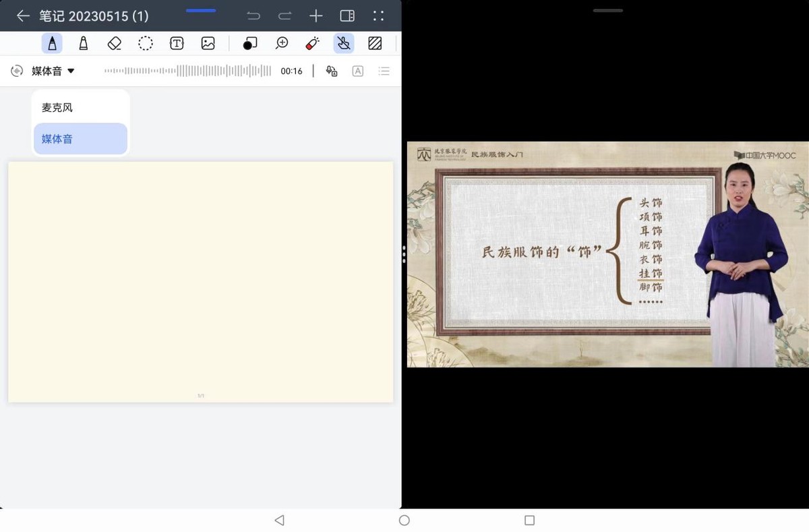Insert a text box with the T tool

coord(176,42)
